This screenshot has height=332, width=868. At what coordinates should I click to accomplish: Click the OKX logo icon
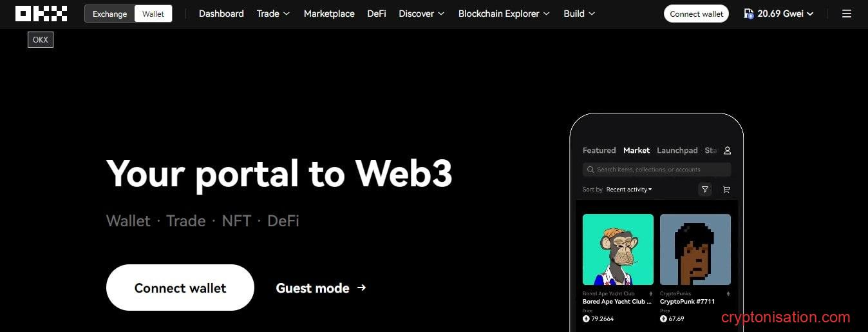tap(41, 14)
